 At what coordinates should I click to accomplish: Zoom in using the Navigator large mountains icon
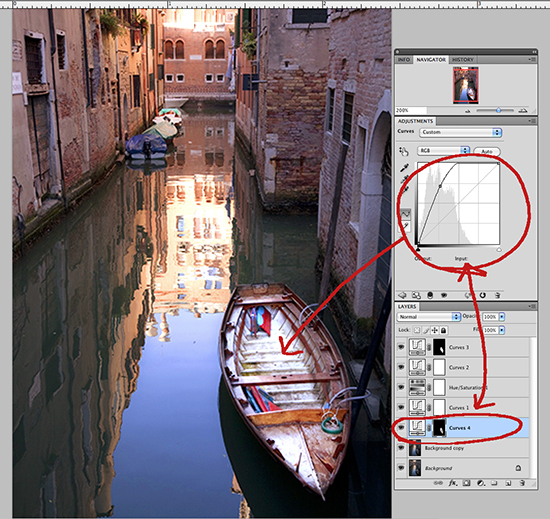click(523, 110)
